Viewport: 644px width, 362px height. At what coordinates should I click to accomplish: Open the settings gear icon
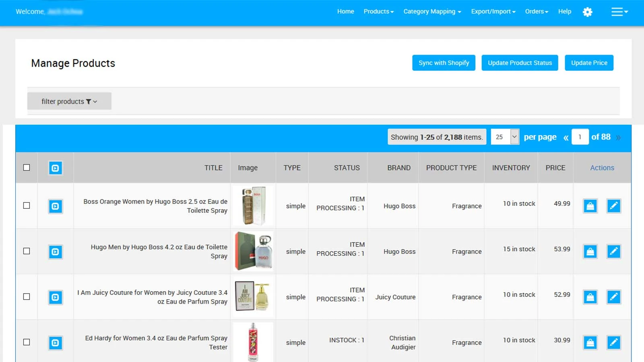click(x=587, y=12)
